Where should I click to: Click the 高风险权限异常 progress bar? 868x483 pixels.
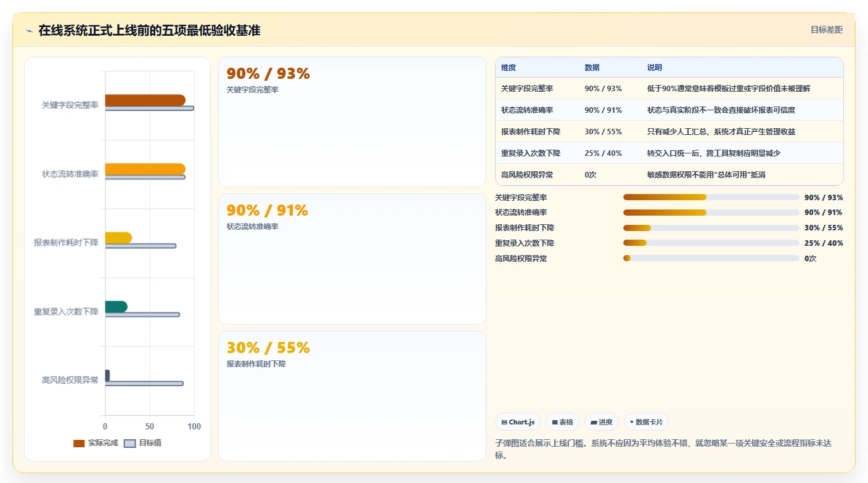click(711, 258)
